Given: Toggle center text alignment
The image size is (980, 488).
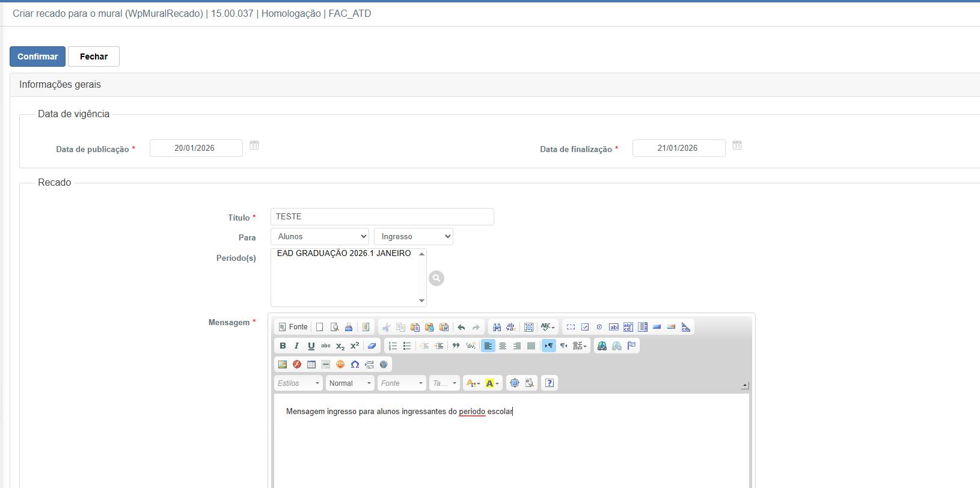Looking at the screenshot, I should (x=503, y=346).
